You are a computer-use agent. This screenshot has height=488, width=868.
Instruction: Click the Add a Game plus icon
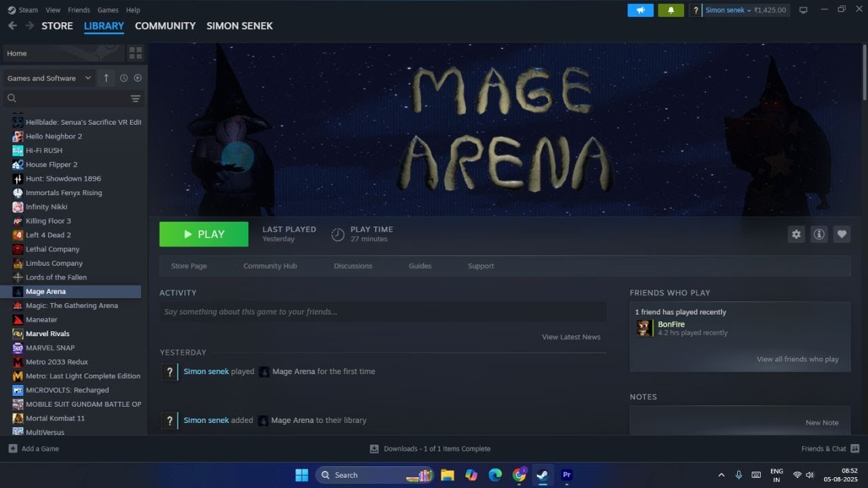(x=13, y=449)
